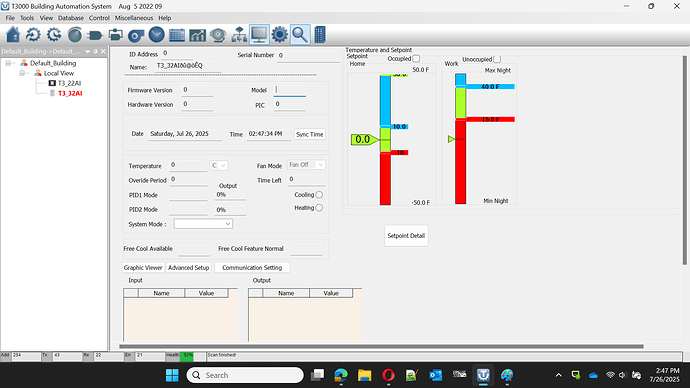Open the calendar schedule toolbar icon

(177, 35)
